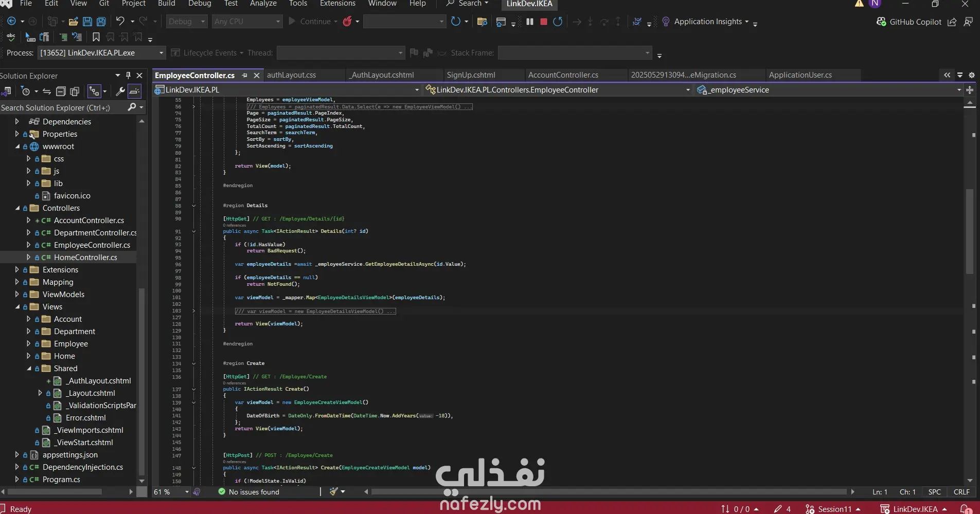
Task: Expand the ViewModels folder
Action: coord(17,294)
